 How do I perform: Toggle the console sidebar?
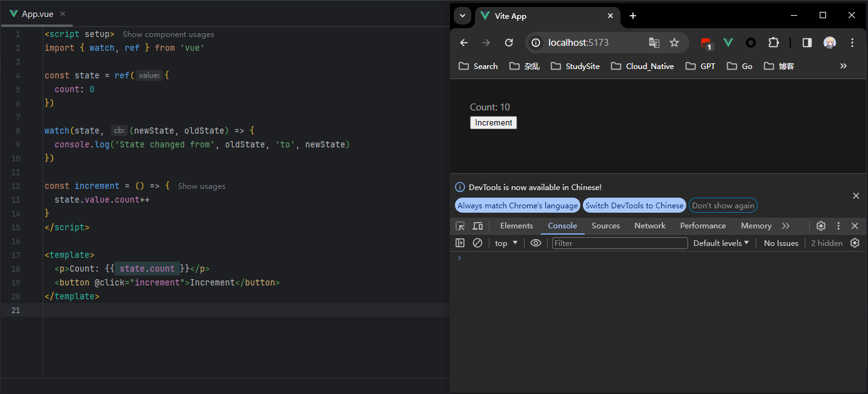tap(460, 243)
